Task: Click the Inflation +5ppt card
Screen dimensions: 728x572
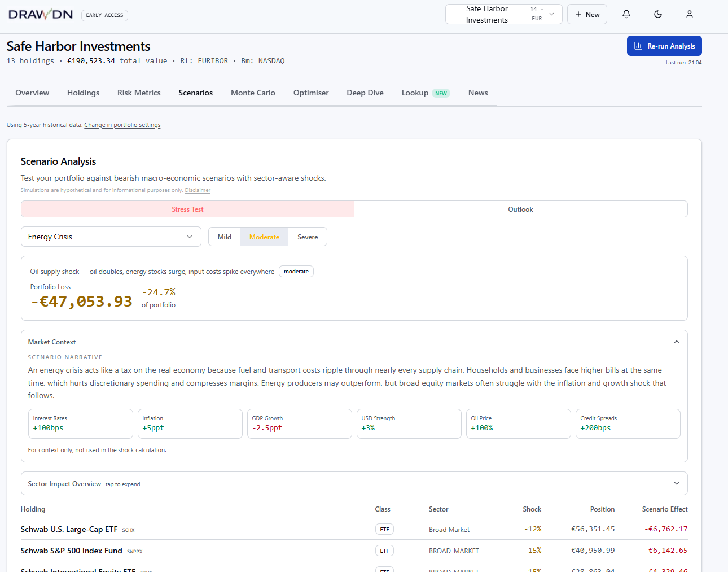Action: (x=190, y=423)
